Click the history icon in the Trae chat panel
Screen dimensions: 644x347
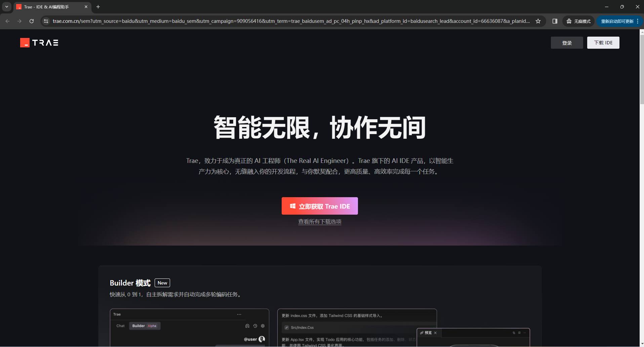[x=255, y=326]
